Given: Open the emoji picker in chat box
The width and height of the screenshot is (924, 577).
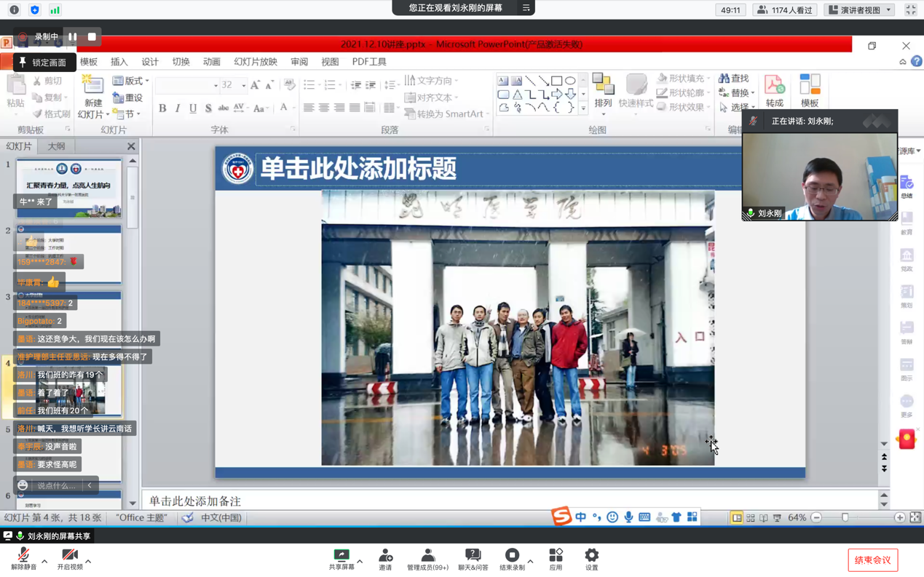Looking at the screenshot, I should pyautogui.click(x=23, y=485).
